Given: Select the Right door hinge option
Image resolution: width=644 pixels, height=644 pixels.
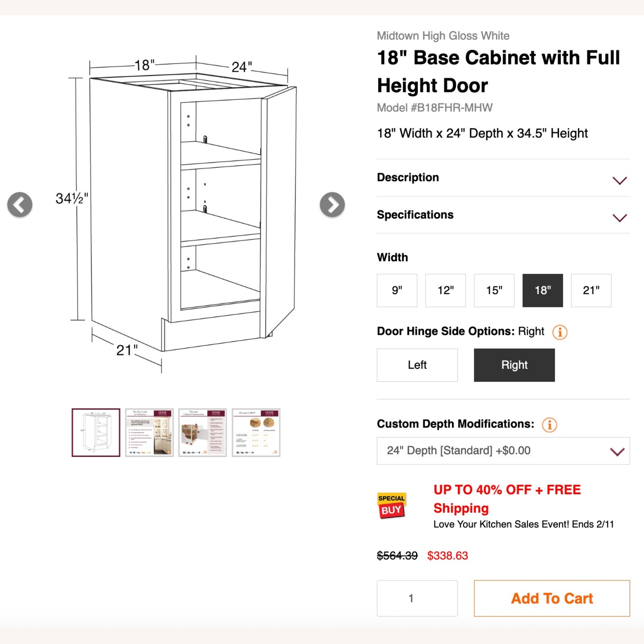Looking at the screenshot, I should (x=514, y=365).
